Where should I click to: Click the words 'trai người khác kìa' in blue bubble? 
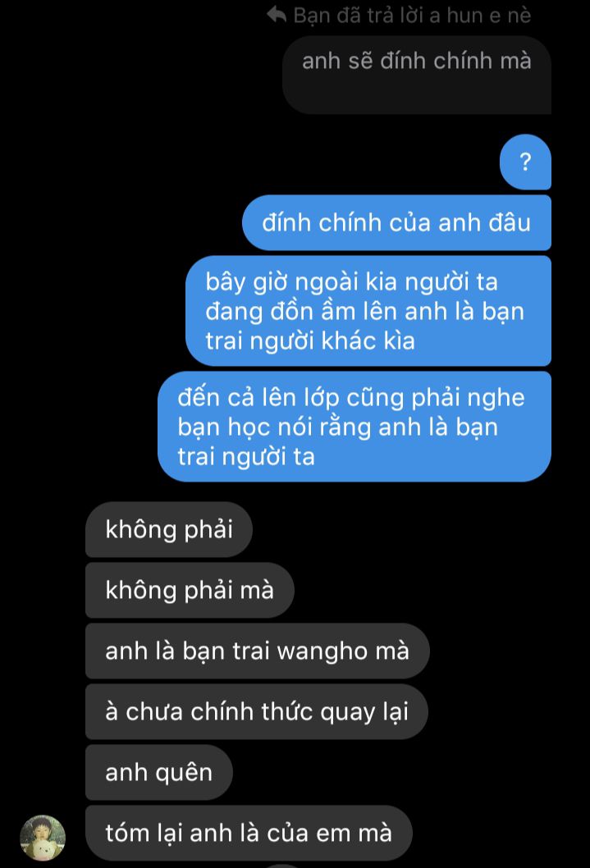(310, 340)
